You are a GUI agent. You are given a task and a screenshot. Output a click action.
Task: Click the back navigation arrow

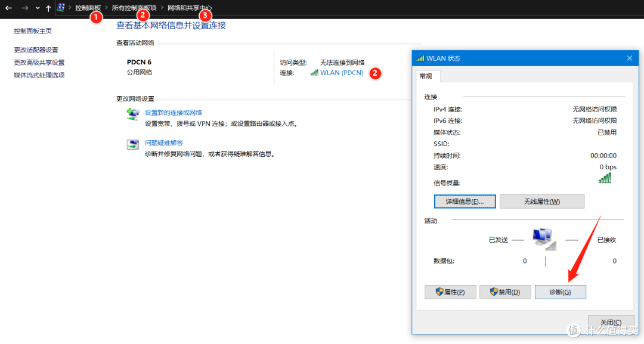pyautogui.click(x=8, y=8)
